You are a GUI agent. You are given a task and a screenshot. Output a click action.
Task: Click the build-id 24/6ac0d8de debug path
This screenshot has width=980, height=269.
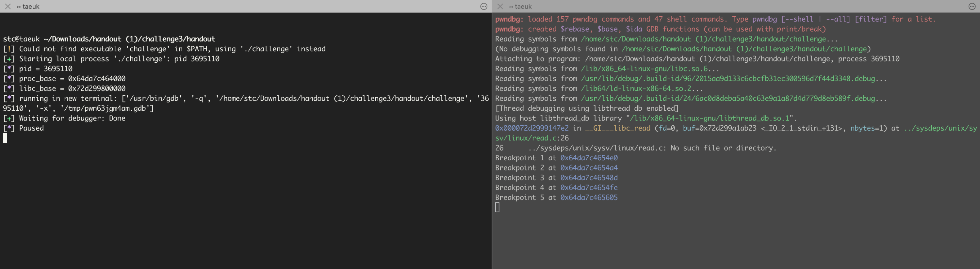728,98
